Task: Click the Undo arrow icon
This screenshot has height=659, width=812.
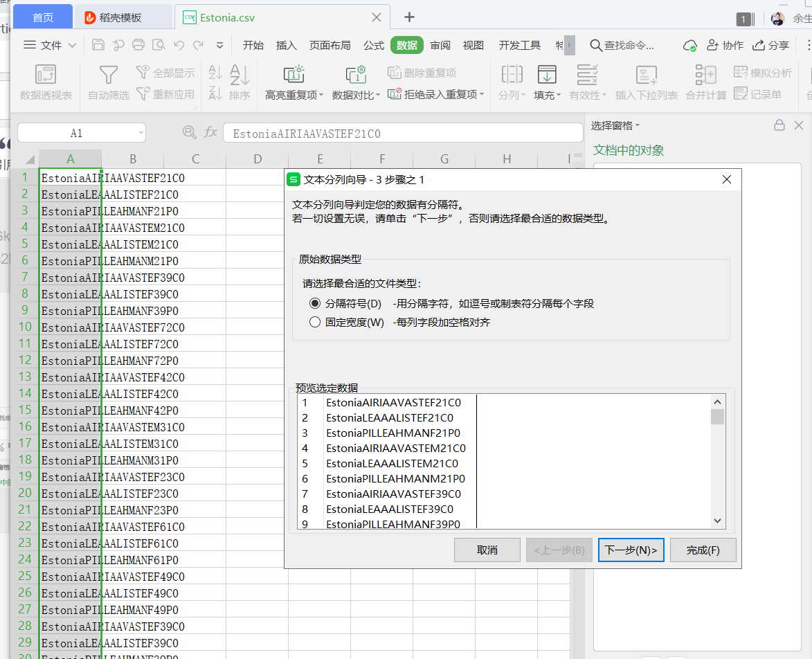Action: tap(179, 45)
